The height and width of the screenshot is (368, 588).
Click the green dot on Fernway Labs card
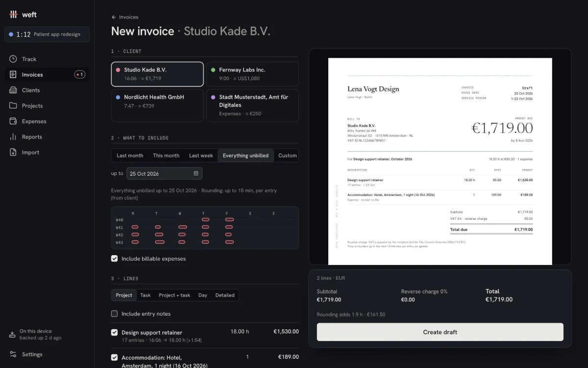[x=213, y=70]
